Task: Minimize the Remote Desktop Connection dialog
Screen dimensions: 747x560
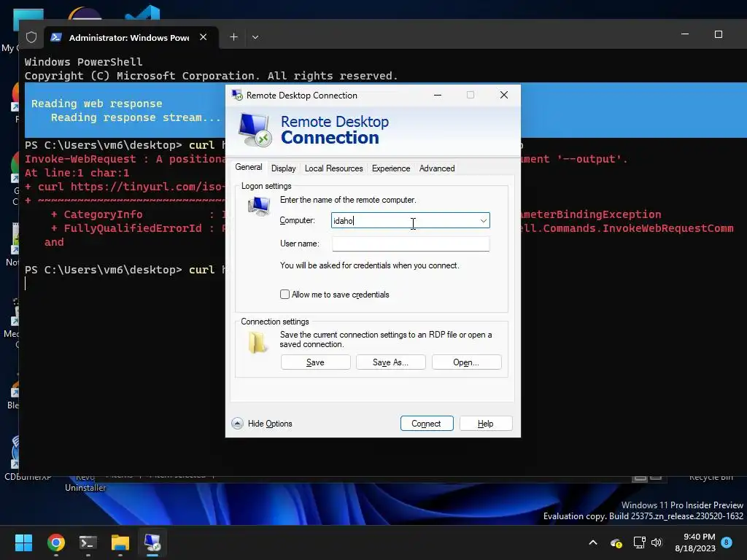Action: coord(438,96)
